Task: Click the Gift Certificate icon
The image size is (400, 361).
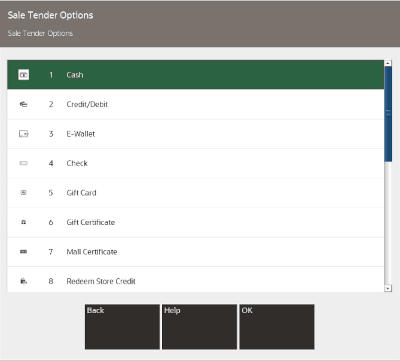Action: click(x=23, y=222)
